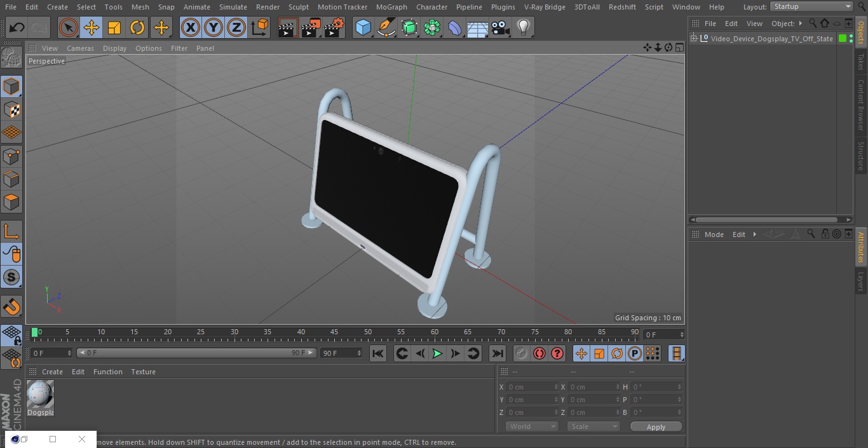Expand the Video_Device_Dogsplay_TV_Off_State object tree
This screenshot has width=868, height=448.
694,39
